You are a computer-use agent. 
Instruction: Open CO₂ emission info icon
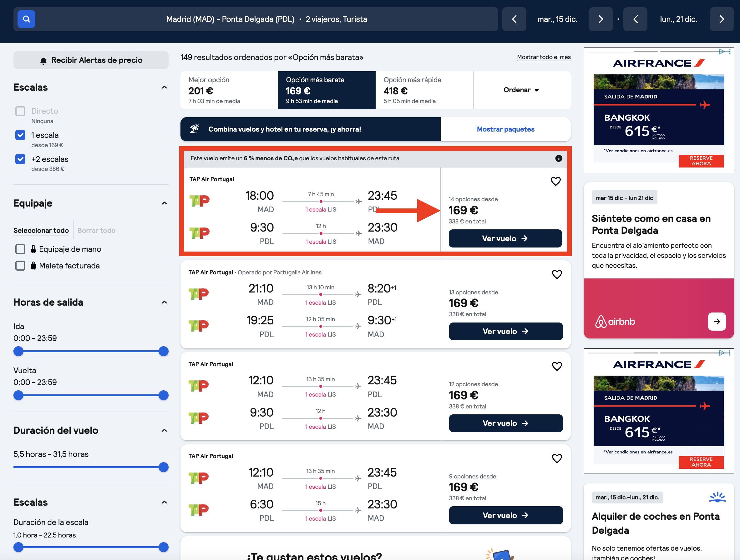(x=558, y=158)
